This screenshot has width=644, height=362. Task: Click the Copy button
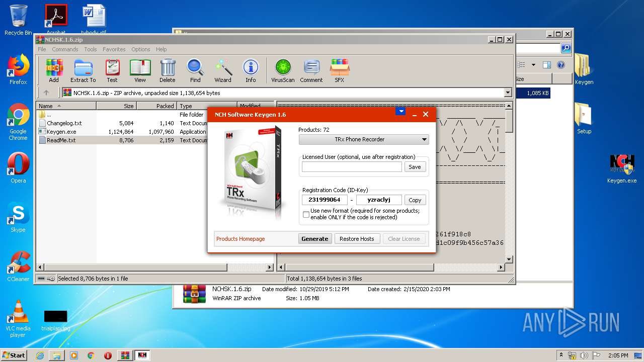coord(415,200)
